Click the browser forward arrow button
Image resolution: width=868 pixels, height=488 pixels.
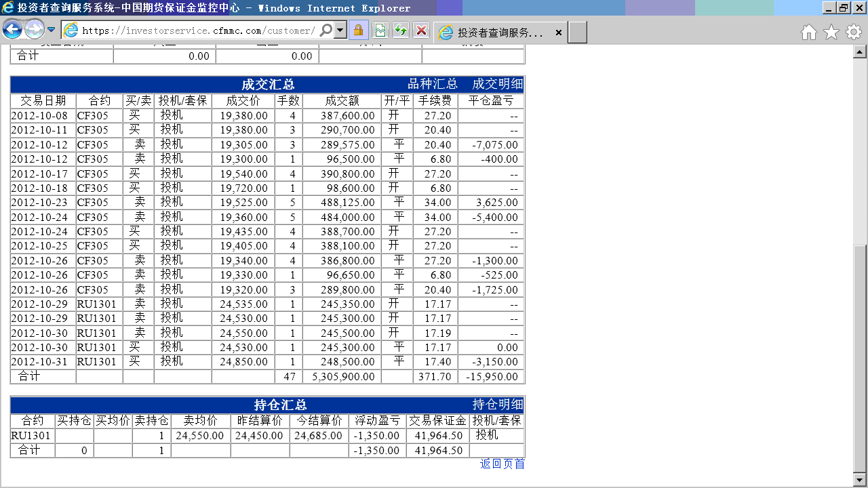coord(34,30)
